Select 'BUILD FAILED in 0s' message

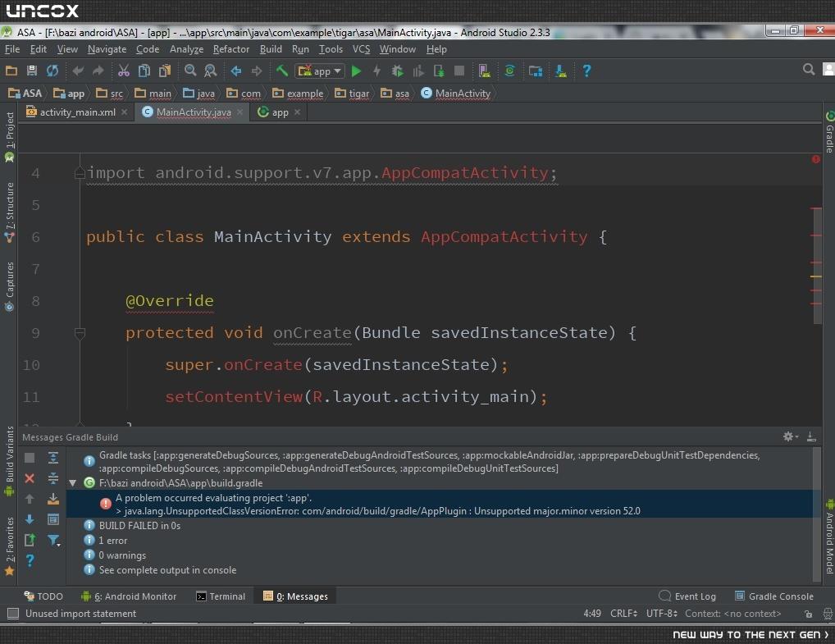click(139, 526)
